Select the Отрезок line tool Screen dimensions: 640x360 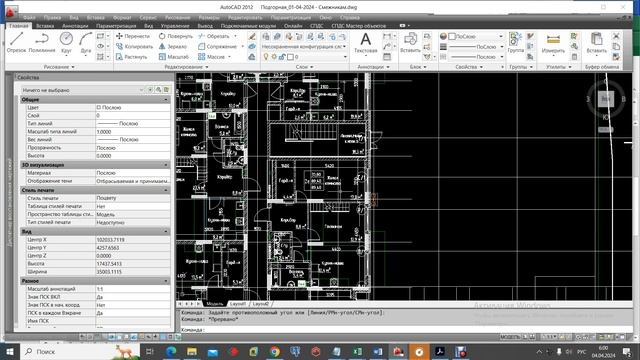[16, 42]
